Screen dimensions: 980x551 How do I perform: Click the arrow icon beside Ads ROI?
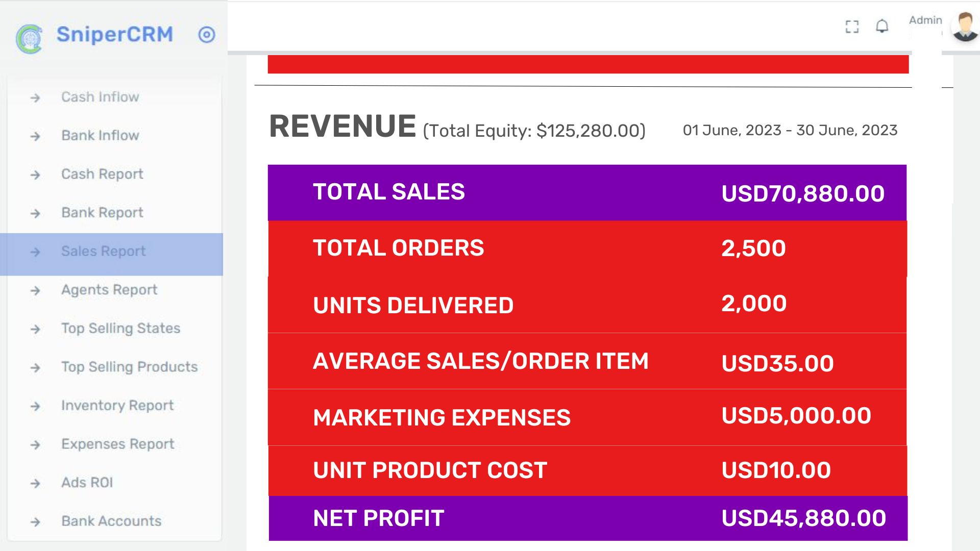pyautogui.click(x=35, y=483)
